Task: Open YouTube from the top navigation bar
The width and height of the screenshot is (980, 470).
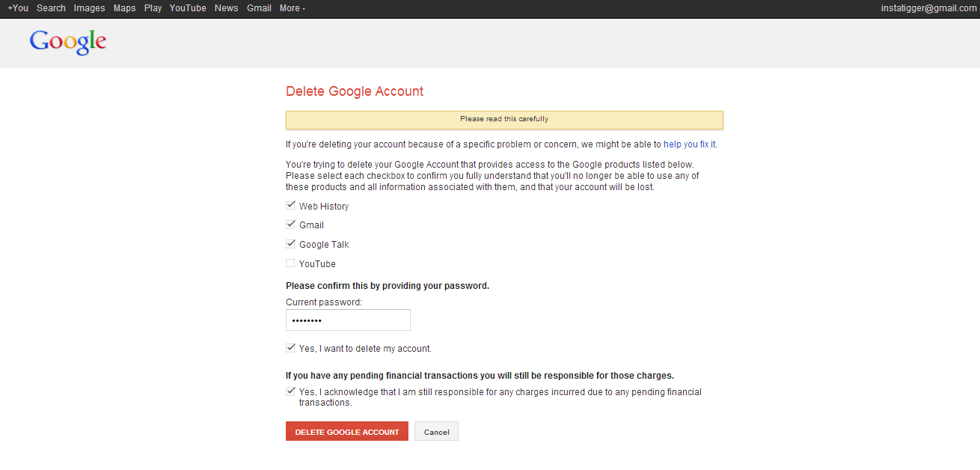Action: click(188, 8)
